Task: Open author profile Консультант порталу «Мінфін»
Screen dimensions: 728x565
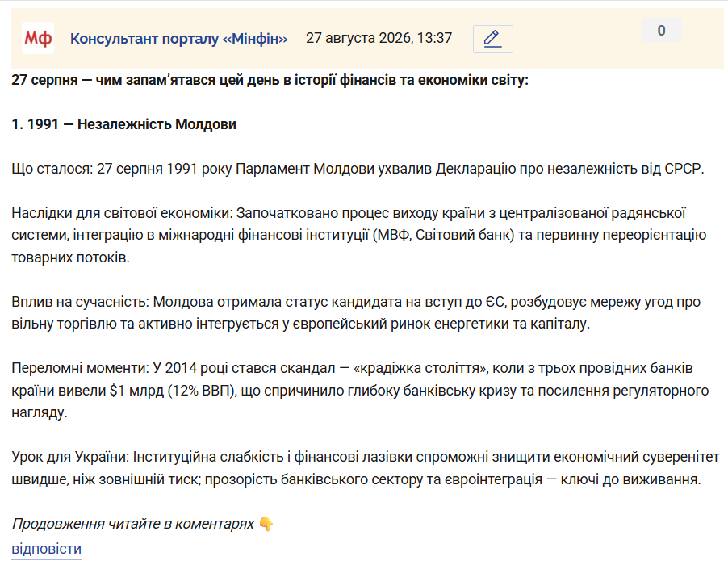Action: coord(178,39)
